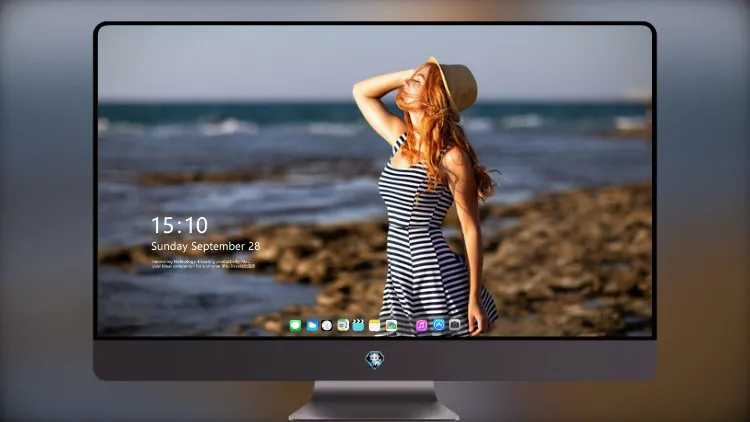Click the Sunday September 28 date
750x422 pixels.
[x=205, y=246]
